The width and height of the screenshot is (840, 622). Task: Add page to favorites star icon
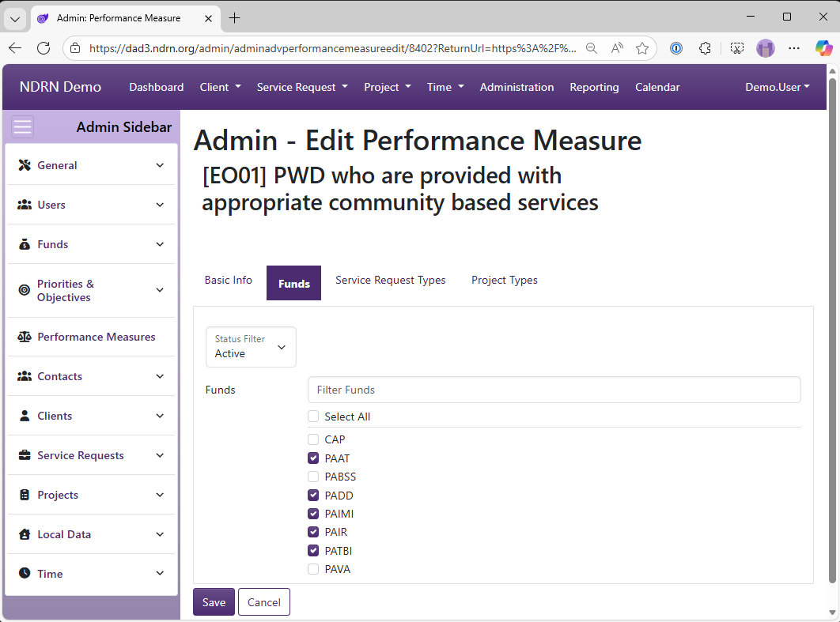[642, 48]
